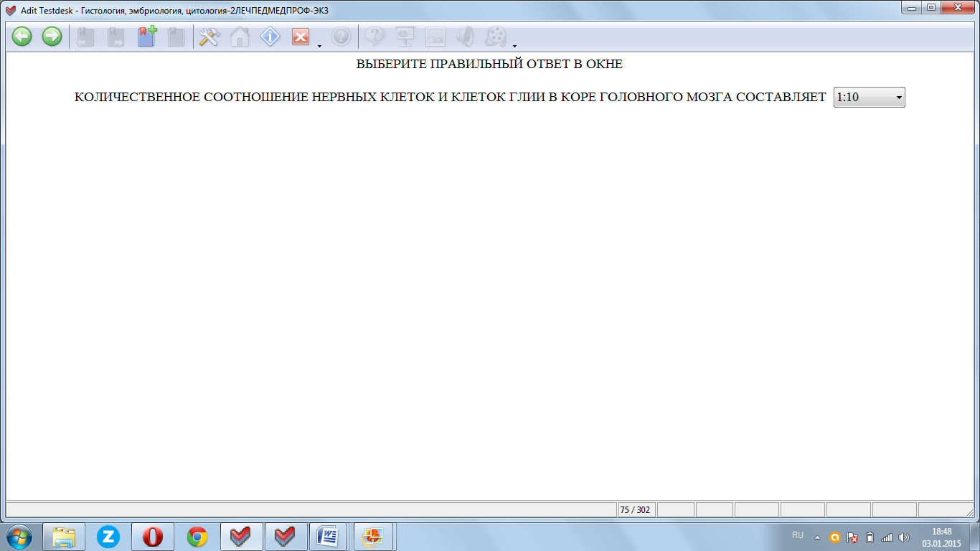
Task: Click the grayed speaker audio icon
Action: (x=466, y=37)
